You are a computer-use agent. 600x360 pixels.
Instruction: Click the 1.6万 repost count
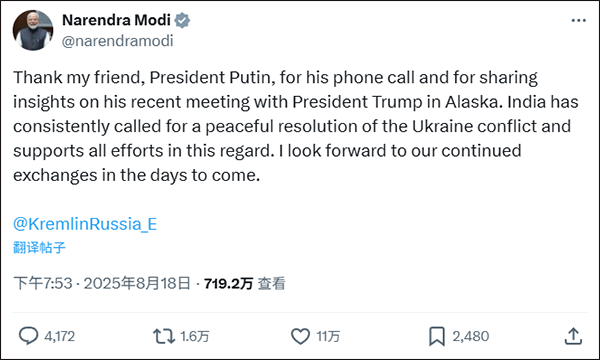[194, 336]
